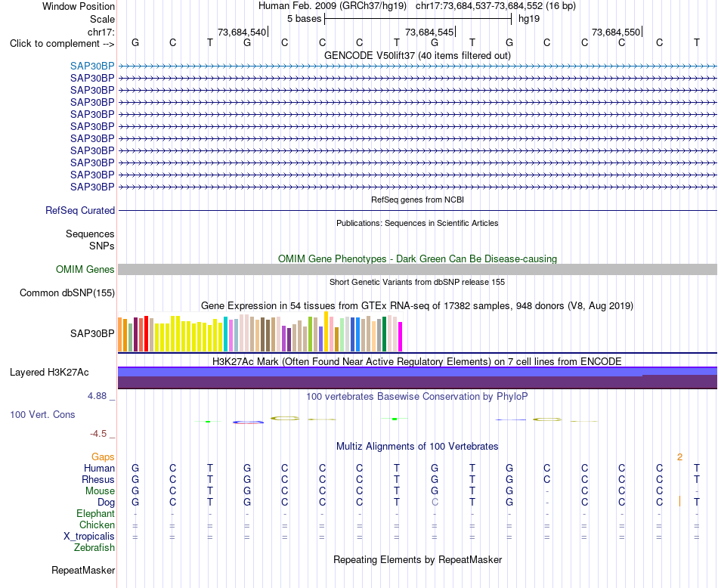Open the Window Position track label

(79, 6)
